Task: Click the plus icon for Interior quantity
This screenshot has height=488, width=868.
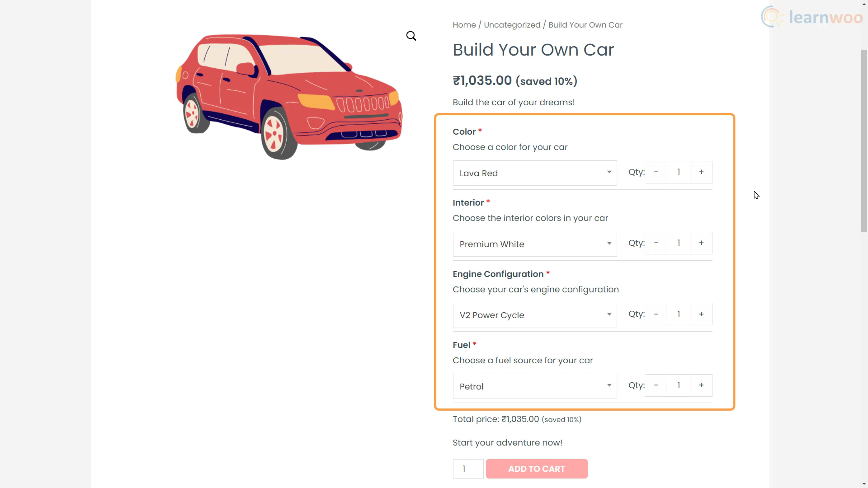Action: (701, 243)
